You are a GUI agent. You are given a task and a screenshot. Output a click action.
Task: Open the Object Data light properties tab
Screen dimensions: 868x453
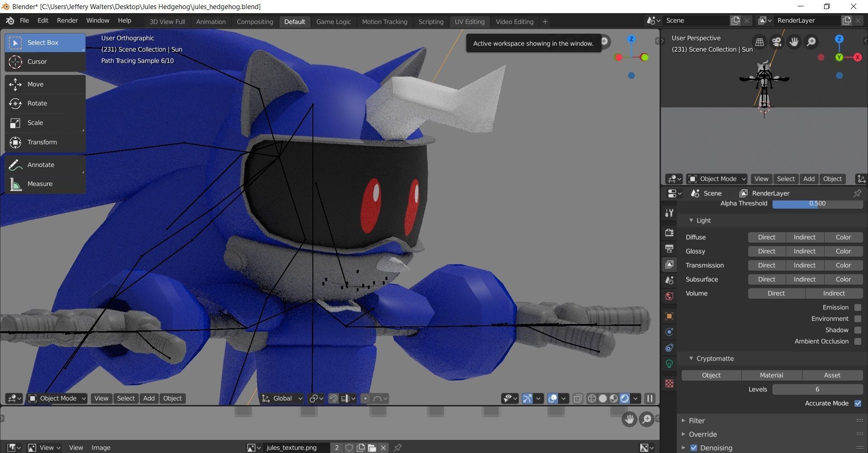(x=670, y=363)
